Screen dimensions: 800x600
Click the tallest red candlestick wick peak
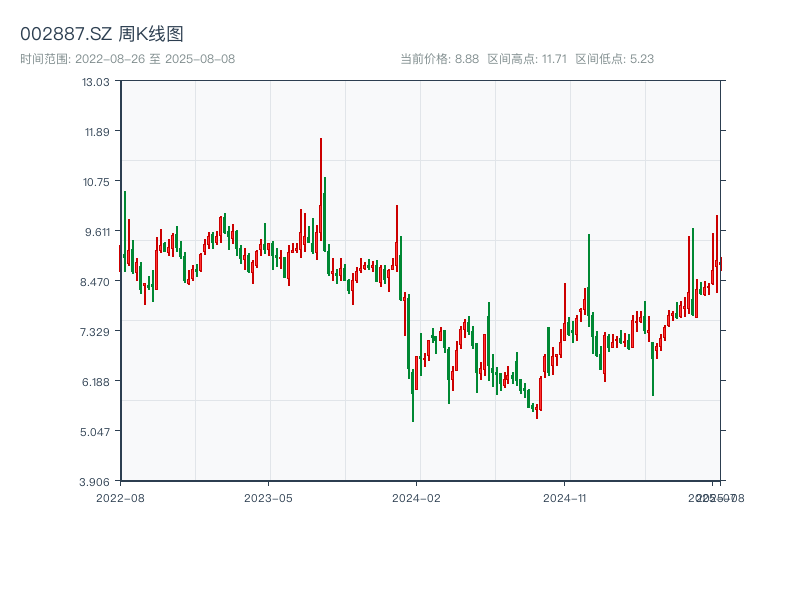(x=321, y=140)
